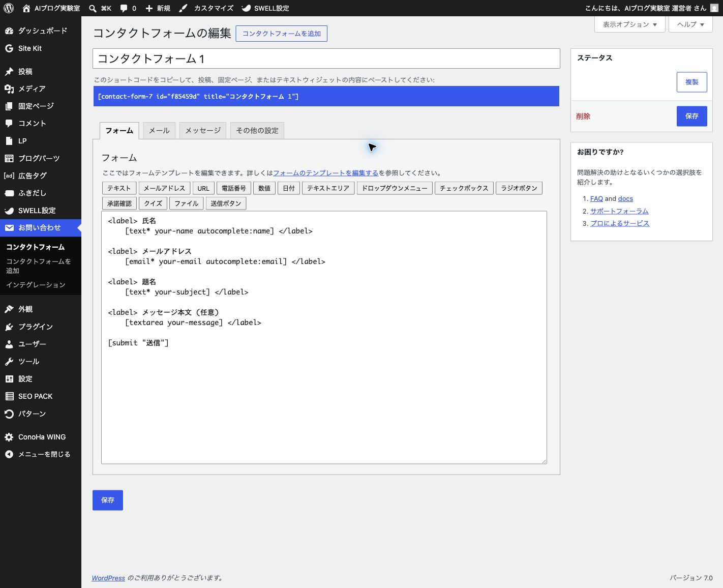
Task: Insert a テキスト tag via tag button
Action: point(119,188)
